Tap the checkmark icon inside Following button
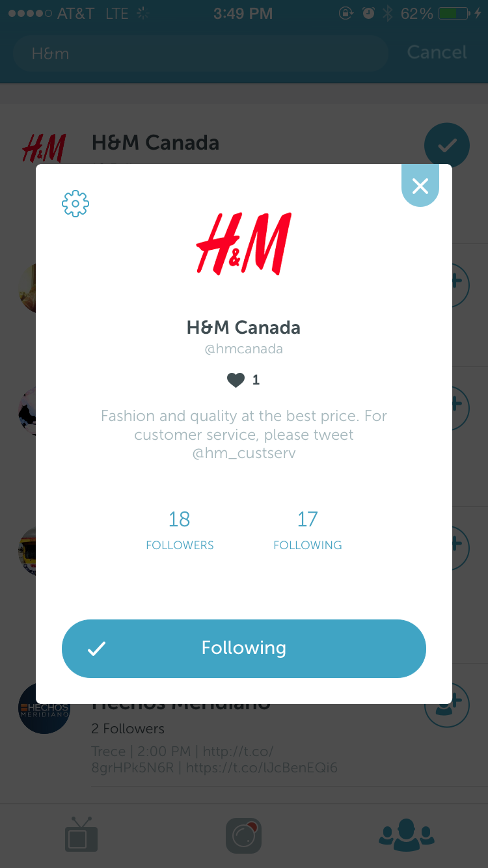The height and width of the screenshot is (868, 488). [x=97, y=649]
